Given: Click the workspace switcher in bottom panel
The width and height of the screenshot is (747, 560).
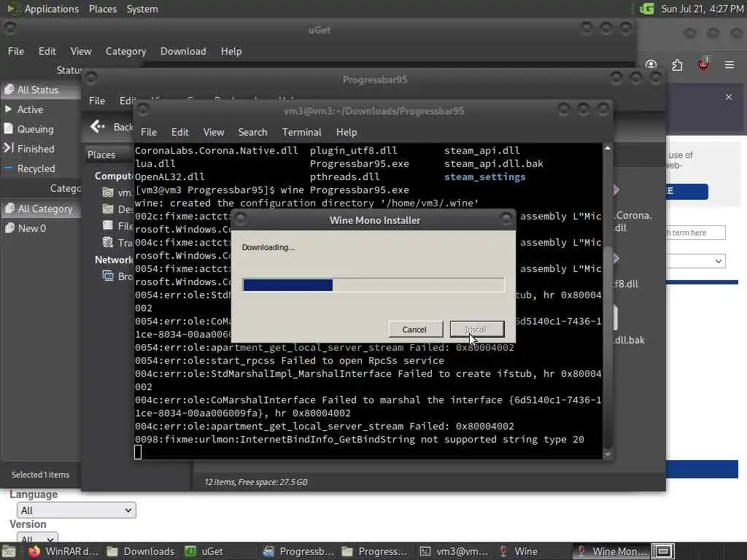Looking at the screenshot, I should pyautogui.click(x=663, y=551).
